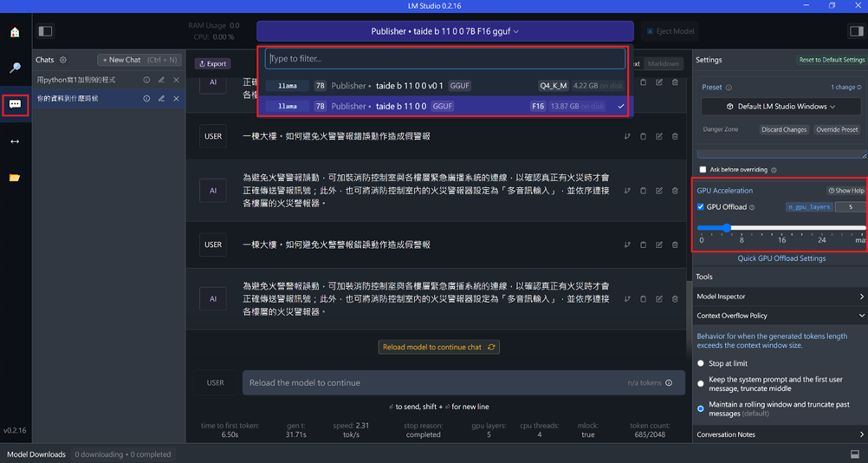This screenshot has width=868, height=463.
Task: Click the token count 685/2048 value
Action: coord(650,434)
